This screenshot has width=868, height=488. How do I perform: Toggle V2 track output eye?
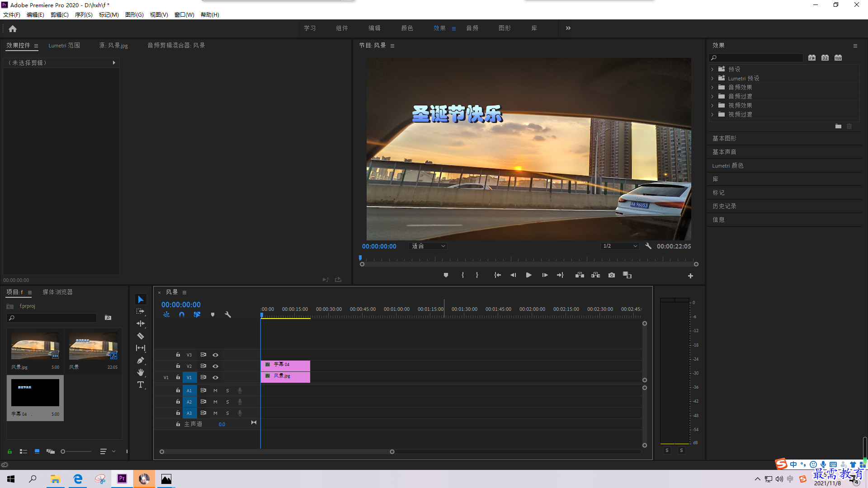click(216, 366)
